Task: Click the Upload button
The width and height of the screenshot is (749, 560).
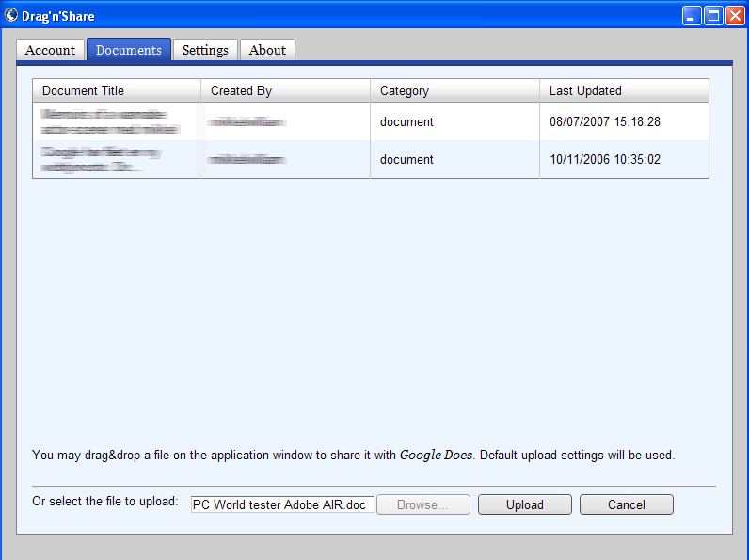Action: point(525,504)
